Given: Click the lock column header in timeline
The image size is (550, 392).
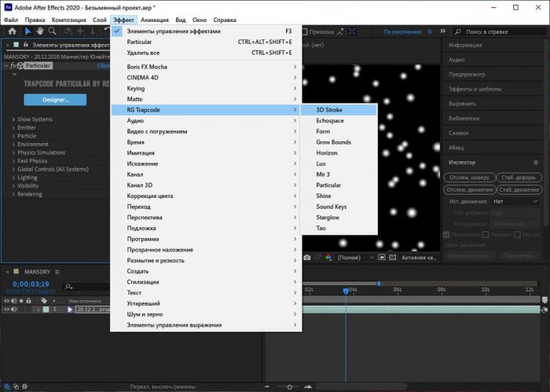Looking at the screenshot, I should coord(28,301).
